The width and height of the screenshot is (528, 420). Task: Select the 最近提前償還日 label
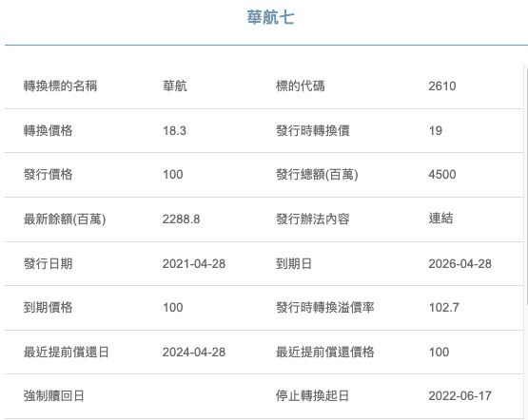pos(66,353)
